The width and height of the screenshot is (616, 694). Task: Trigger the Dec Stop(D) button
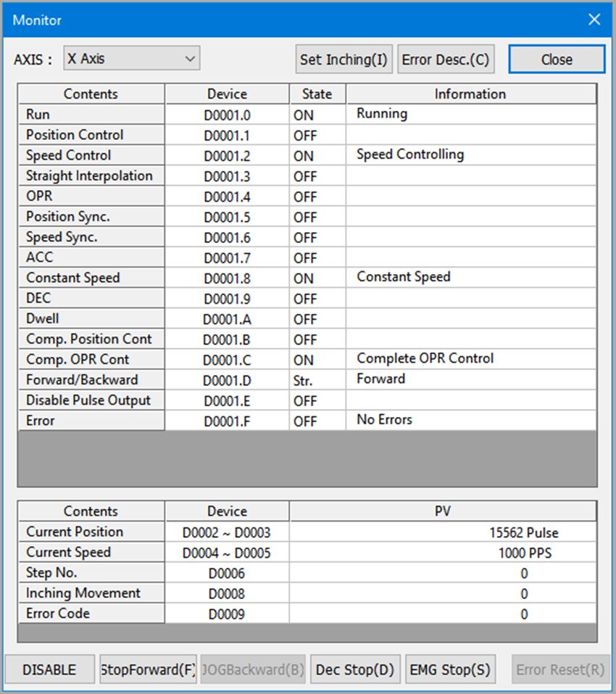click(355, 669)
